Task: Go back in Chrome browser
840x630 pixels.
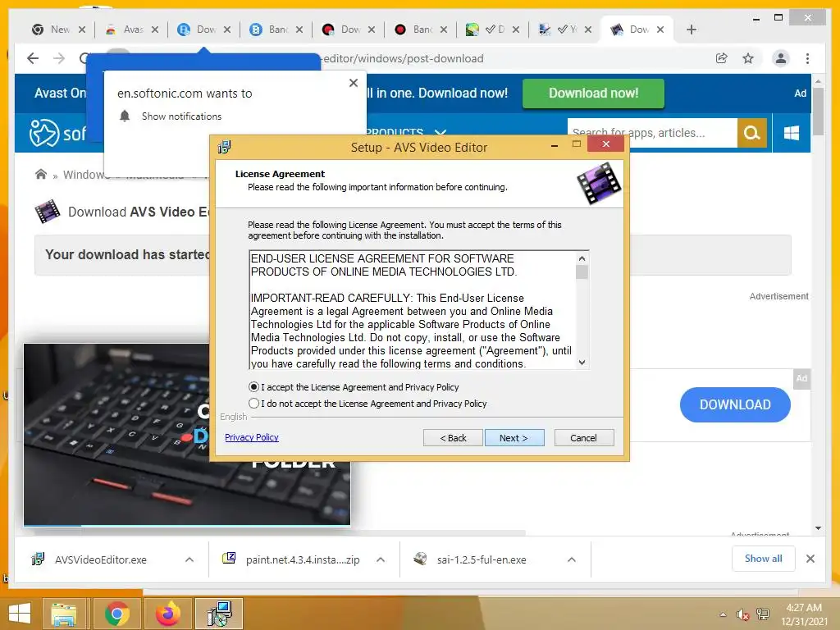Action: tap(33, 58)
